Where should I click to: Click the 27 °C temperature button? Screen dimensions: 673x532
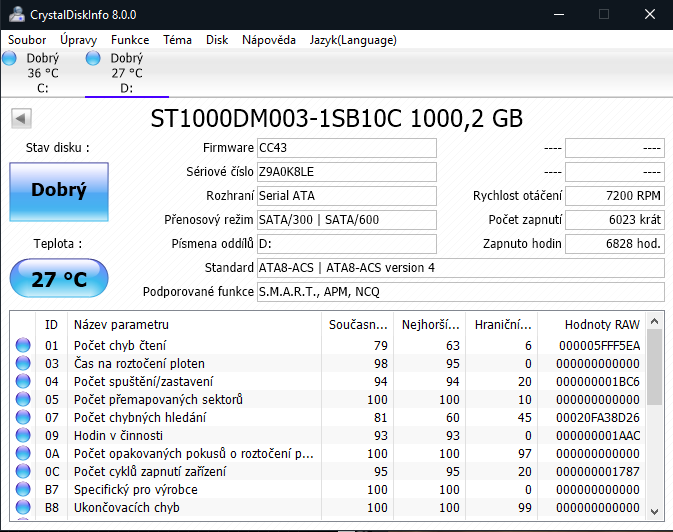(58, 279)
